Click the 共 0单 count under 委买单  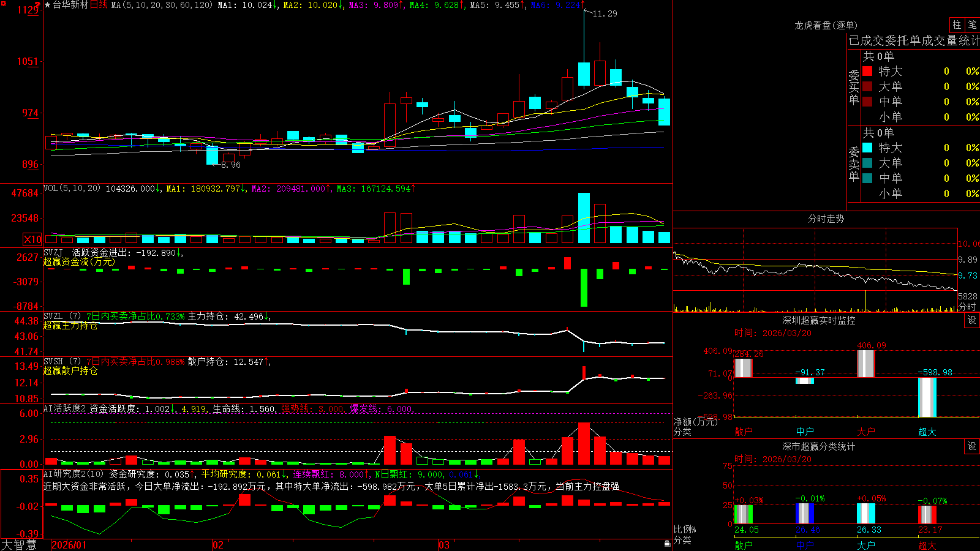[x=878, y=56]
